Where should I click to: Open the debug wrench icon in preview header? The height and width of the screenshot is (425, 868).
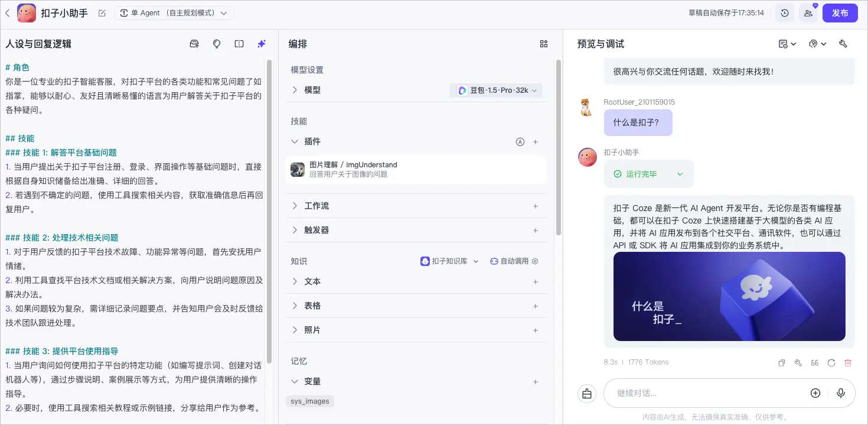pyautogui.click(x=843, y=44)
